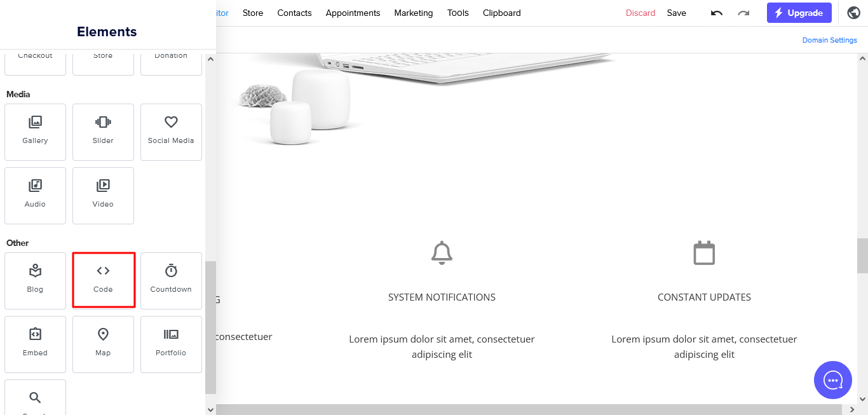This screenshot has height=415, width=868.
Task: Choose the Audio element
Action: pos(35,196)
